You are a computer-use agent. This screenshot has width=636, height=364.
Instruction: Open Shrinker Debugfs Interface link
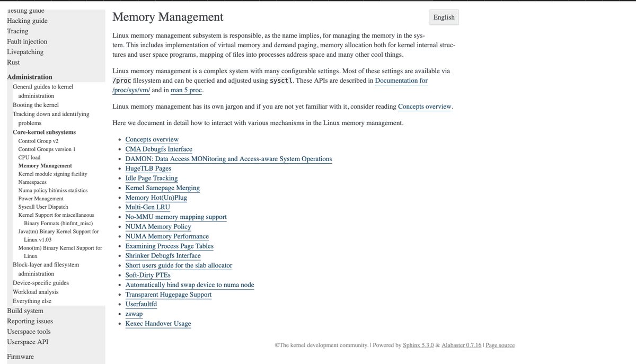(x=163, y=256)
